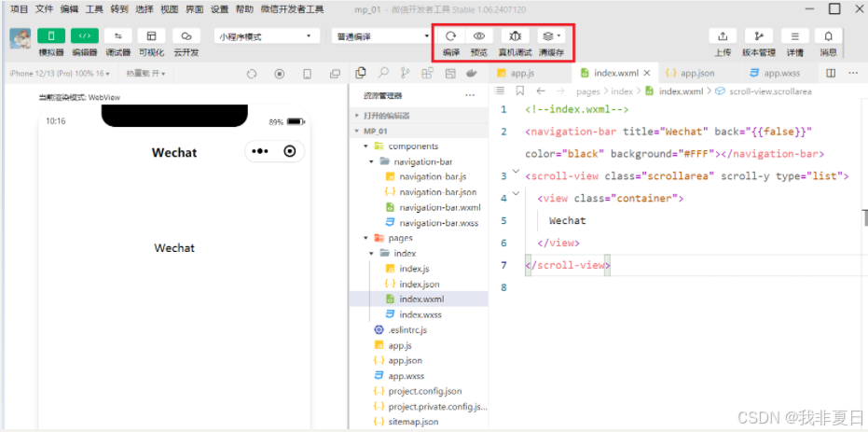This screenshot has width=868, height=432.
Task: Open the 项目 menu
Action: click(20, 9)
